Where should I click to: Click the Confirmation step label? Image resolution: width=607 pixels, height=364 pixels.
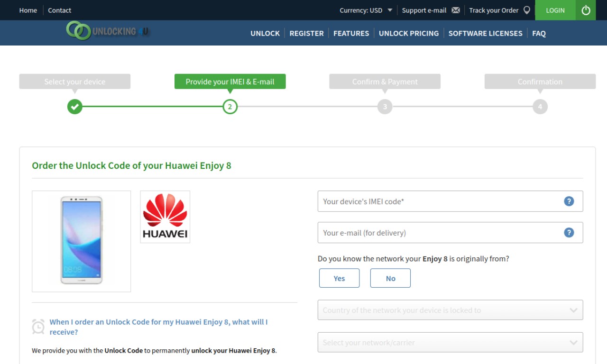tap(540, 82)
